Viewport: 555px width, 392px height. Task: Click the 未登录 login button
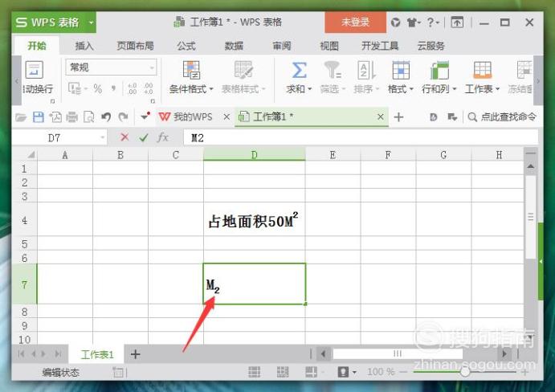tap(355, 22)
